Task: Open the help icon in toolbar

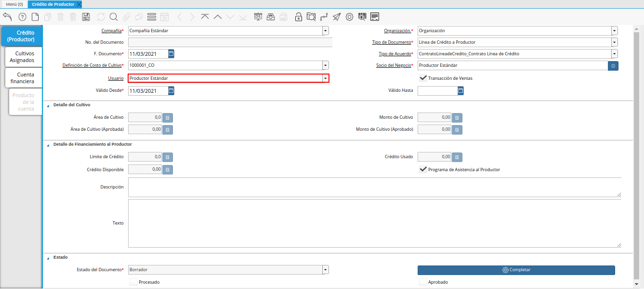Action: point(22,17)
